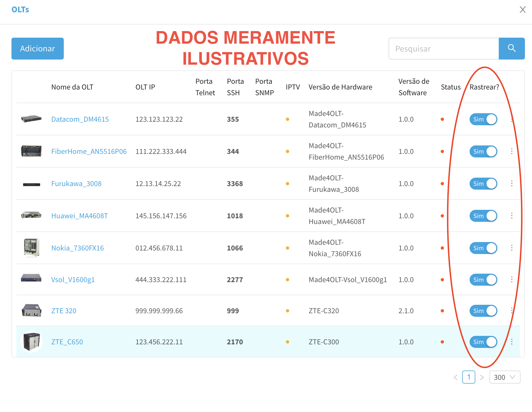
Task: Open three-dot menu for Vsol_V1600g1 row
Action: [512, 279]
